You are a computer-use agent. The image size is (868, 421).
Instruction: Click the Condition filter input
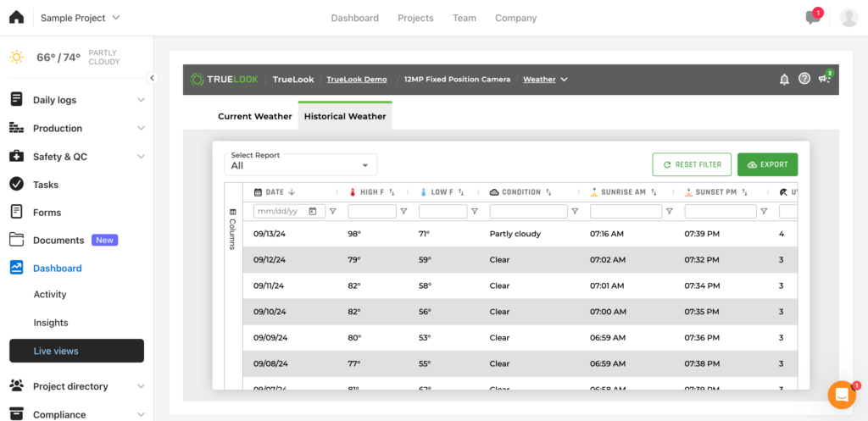(x=529, y=211)
